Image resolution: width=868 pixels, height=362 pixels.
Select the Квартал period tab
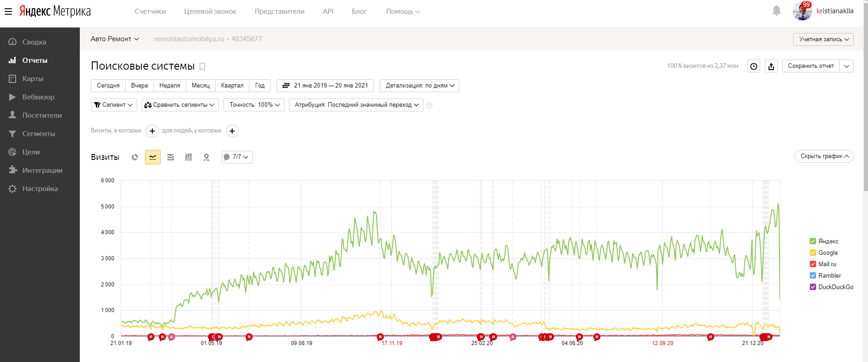point(232,86)
